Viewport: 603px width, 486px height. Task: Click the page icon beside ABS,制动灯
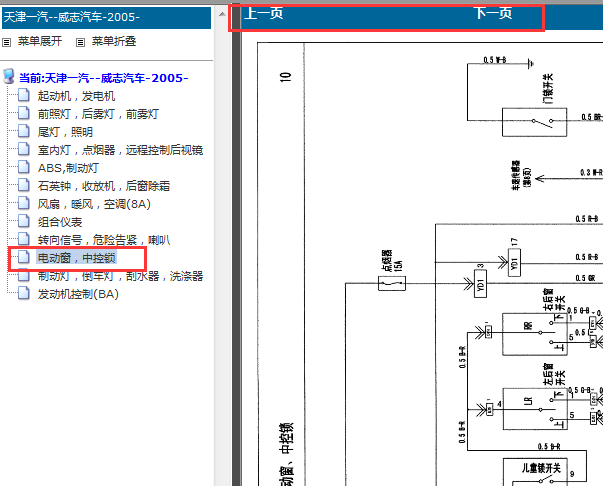(x=24, y=167)
